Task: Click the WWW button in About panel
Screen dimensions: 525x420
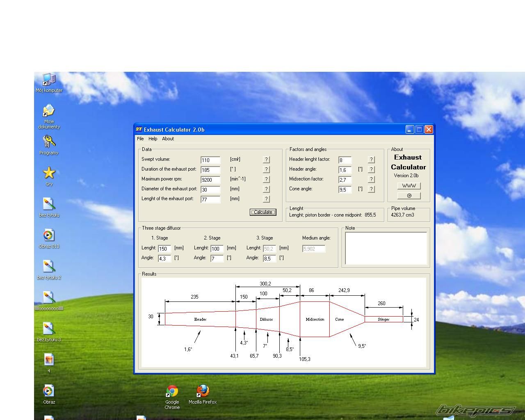Action: 409,186
